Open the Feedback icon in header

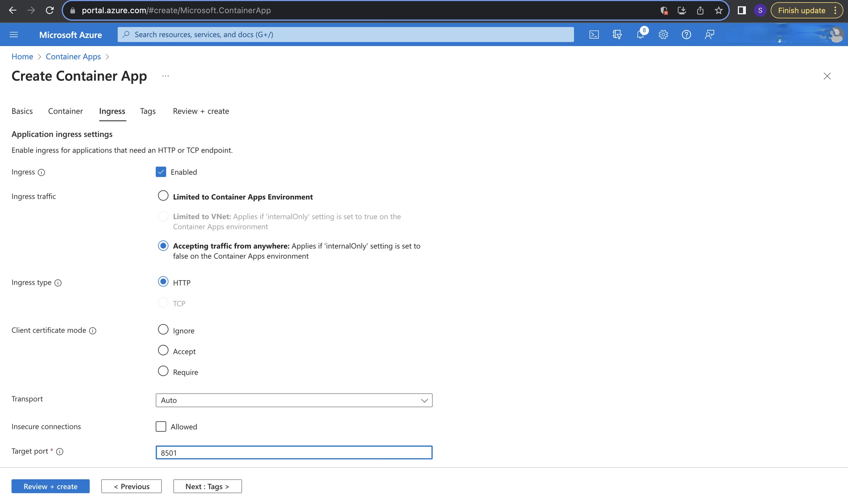coord(709,35)
